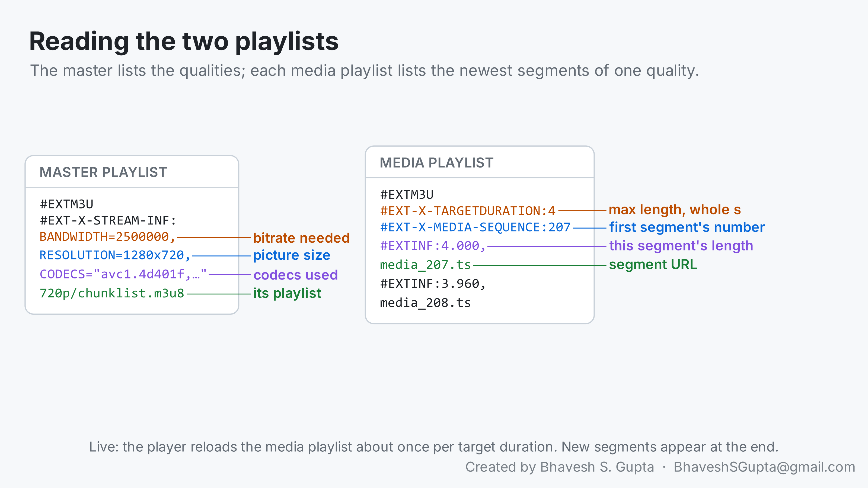Click the '#EXT-X-STREAM-INF:' line
Screen dimensions: 868x488
(x=108, y=220)
